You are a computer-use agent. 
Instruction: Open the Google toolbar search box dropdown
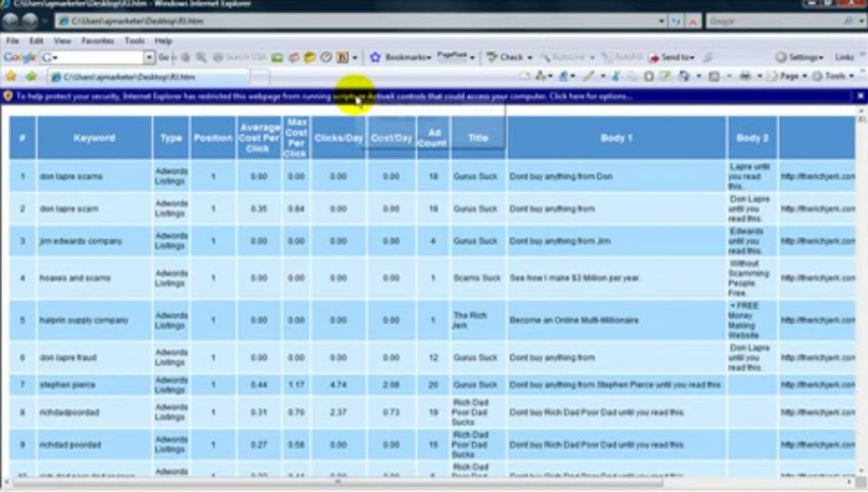(149, 57)
